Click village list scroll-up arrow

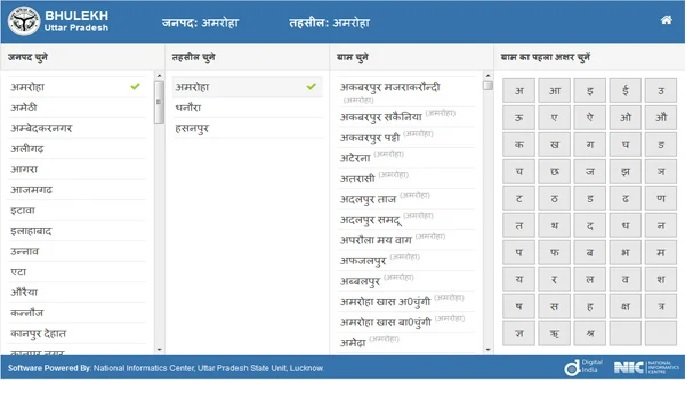tap(488, 76)
